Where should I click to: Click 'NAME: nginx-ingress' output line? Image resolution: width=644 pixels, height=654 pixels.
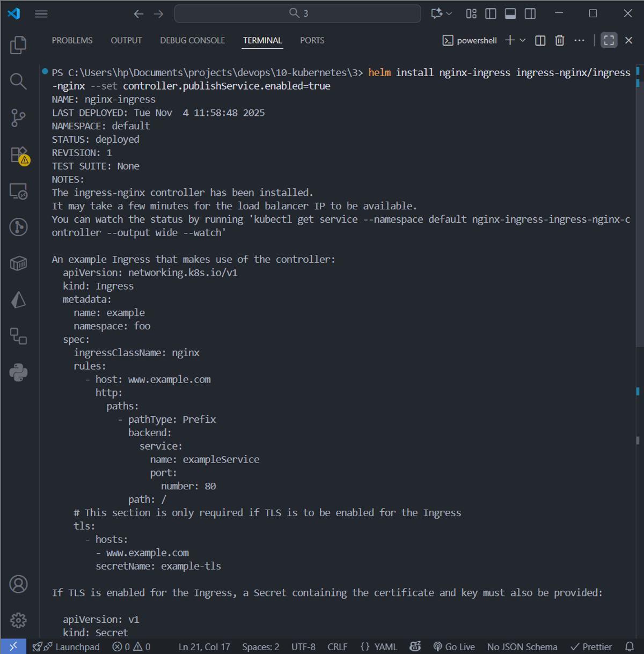point(104,99)
